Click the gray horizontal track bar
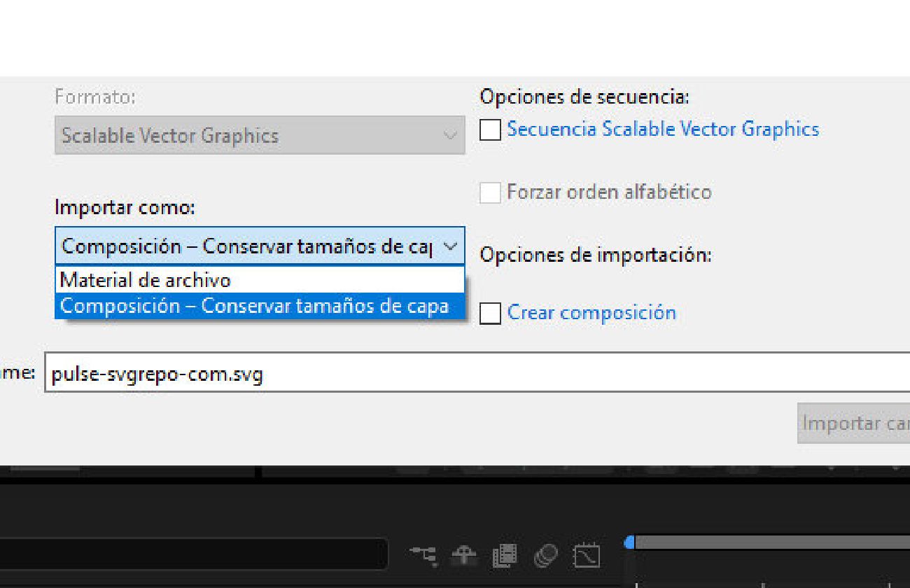The height and width of the screenshot is (588, 910). [770, 540]
